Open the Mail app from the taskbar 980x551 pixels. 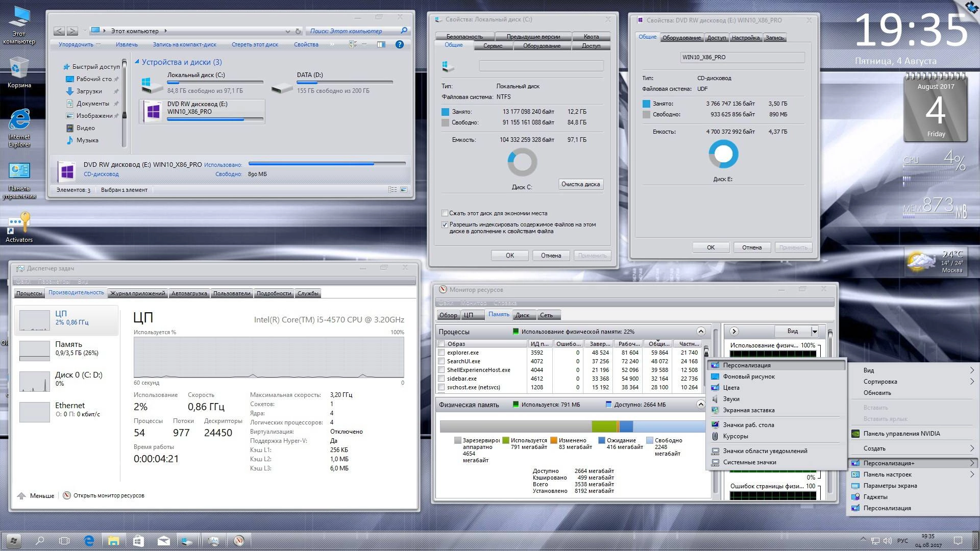click(163, 540)
